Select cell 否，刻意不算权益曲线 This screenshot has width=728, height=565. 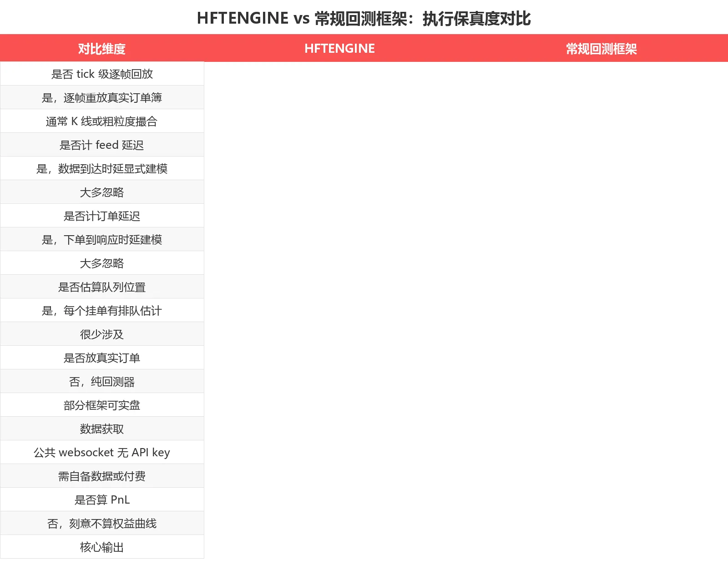click(x=102, y=523)
